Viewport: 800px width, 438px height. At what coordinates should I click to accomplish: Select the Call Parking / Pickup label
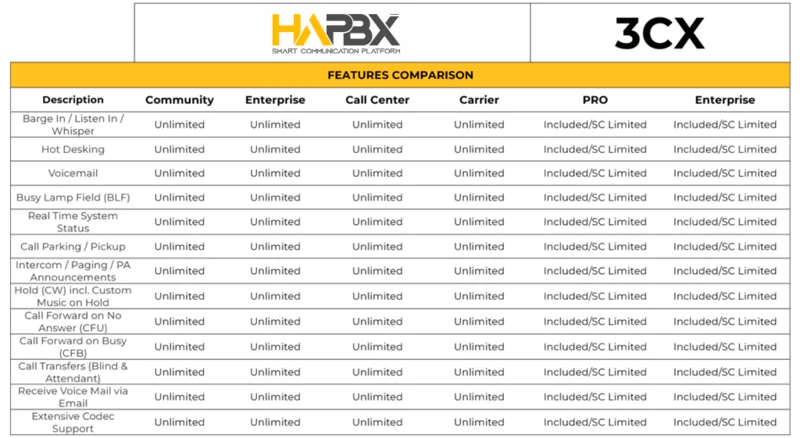(x=73, y=246)
